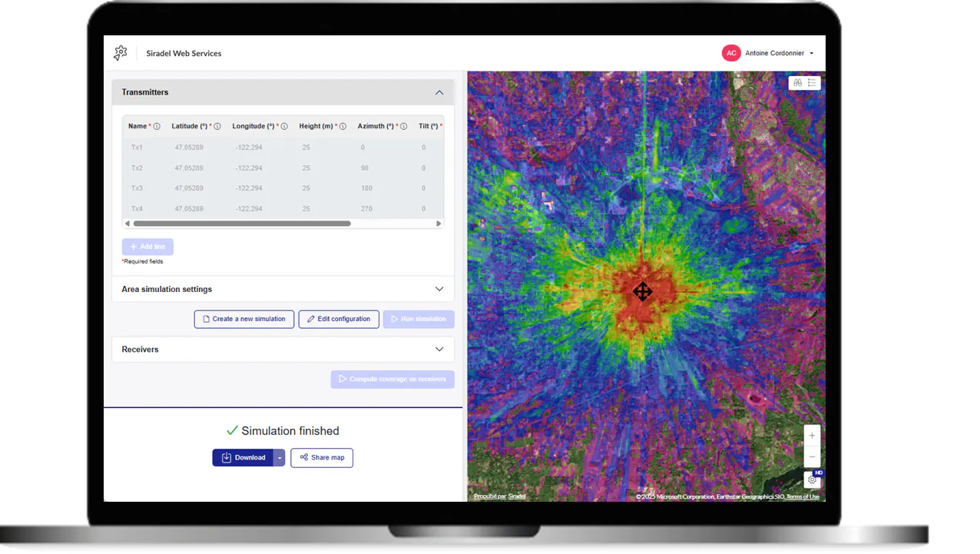Open the Siradel link on the map
Screen dimensions: 980x554
tap(517, 496)
